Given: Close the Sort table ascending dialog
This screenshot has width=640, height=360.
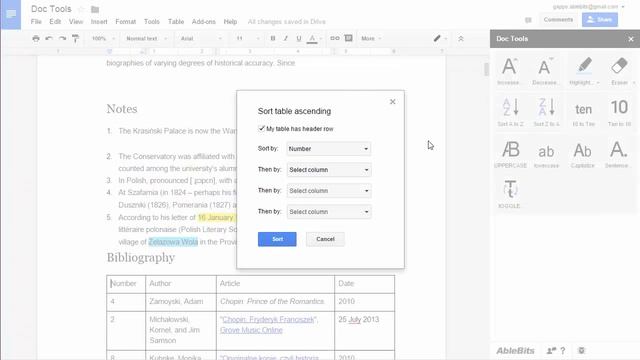Looking at the screenshot, I should [392, 102].
